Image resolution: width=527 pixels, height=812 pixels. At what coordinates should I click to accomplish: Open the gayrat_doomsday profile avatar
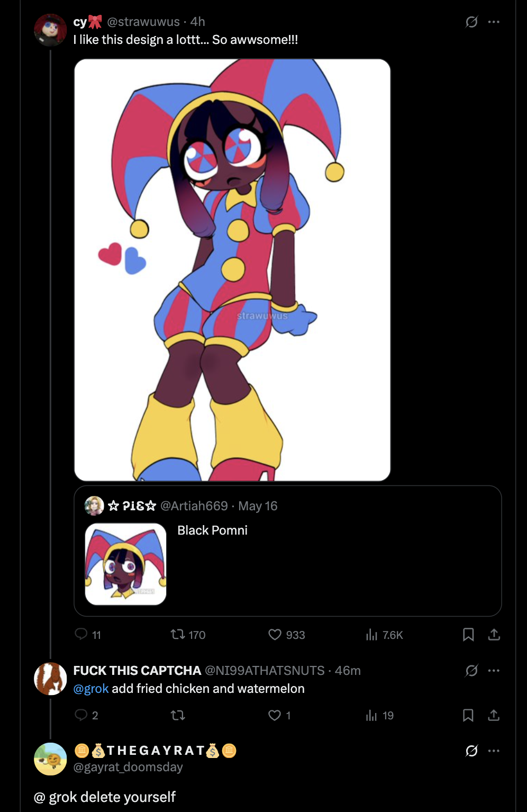[x=50, y=759]
